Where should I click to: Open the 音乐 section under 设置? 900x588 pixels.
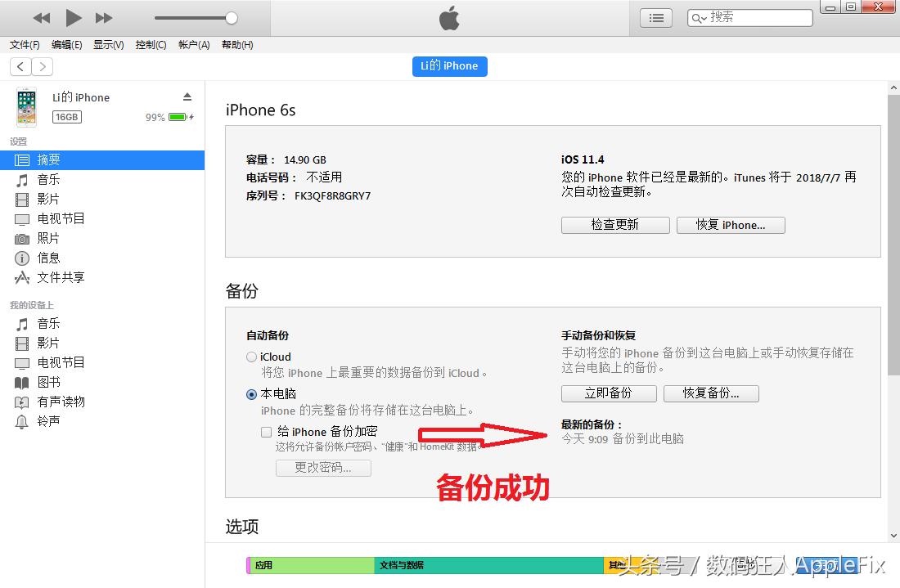(x=47, y=179)
